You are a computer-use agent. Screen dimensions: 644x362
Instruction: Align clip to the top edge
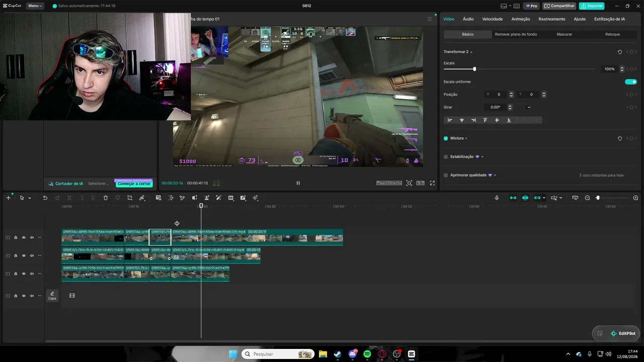click(x=485, y=120)
